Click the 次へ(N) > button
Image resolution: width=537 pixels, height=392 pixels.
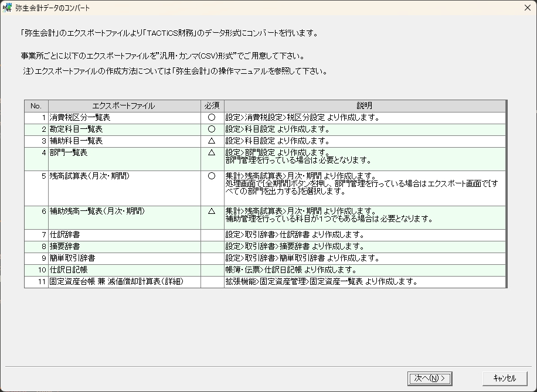coord(430,379)
